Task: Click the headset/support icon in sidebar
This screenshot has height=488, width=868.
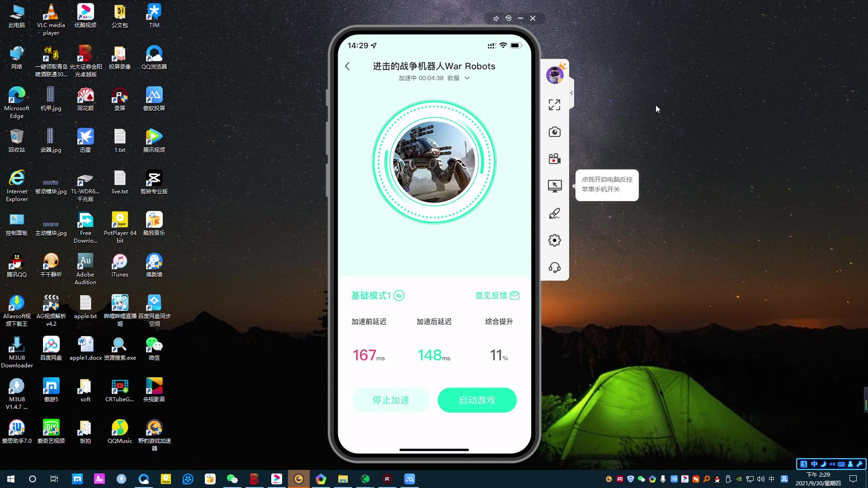Action: point(554,267)
